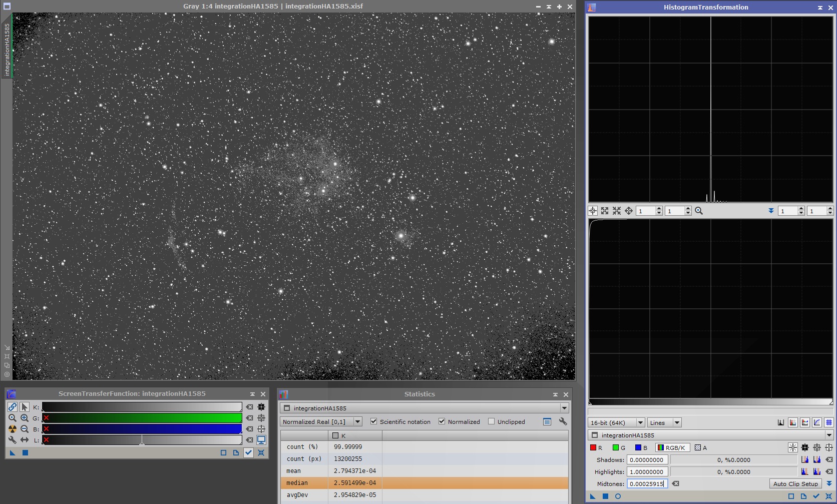
Task: Toggle STF black point readout crosshair icon
Action: [261, 407]
